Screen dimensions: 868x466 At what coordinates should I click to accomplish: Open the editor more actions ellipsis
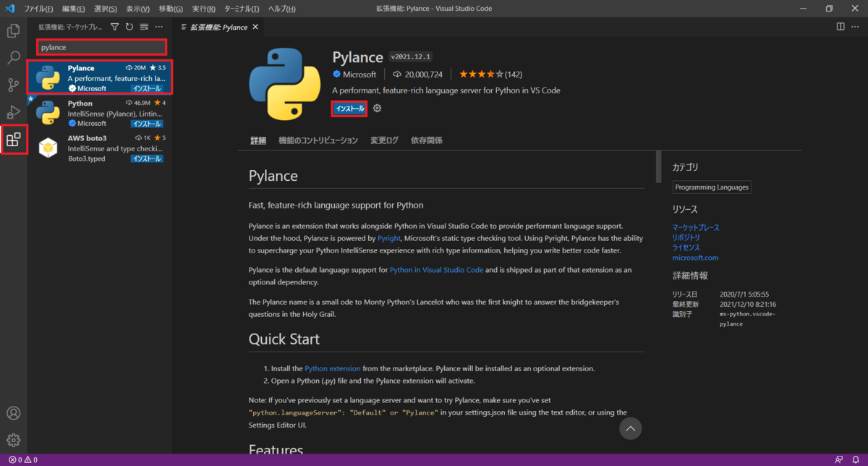coord(856,27)
